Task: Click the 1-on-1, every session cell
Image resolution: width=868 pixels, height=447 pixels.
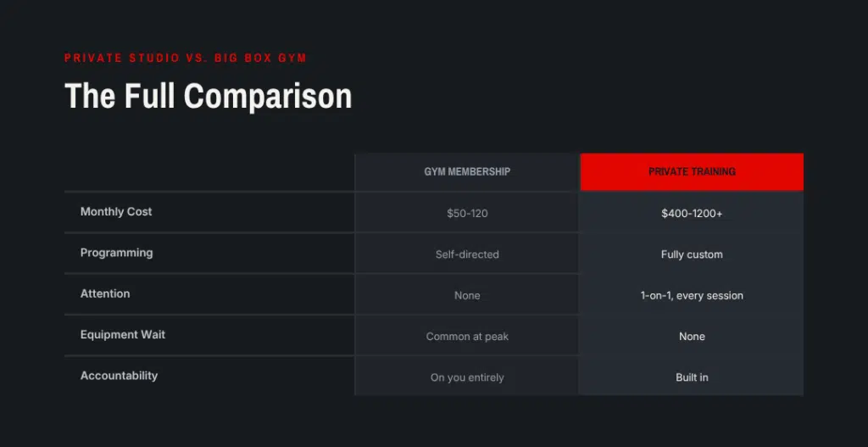Action: pos(692,295)
